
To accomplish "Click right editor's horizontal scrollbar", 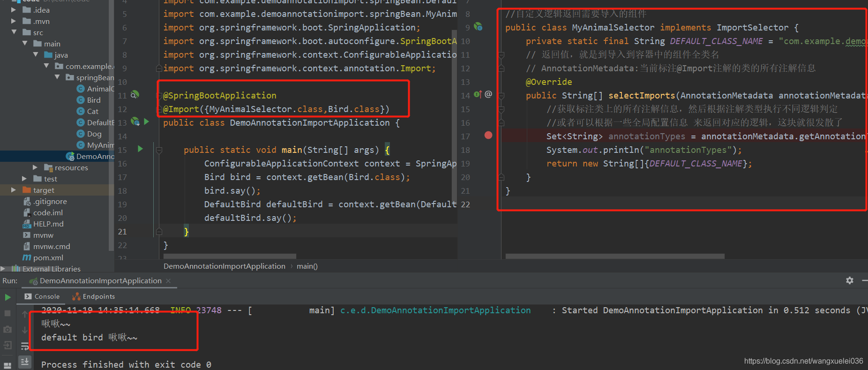I will [x=615, y=257].
